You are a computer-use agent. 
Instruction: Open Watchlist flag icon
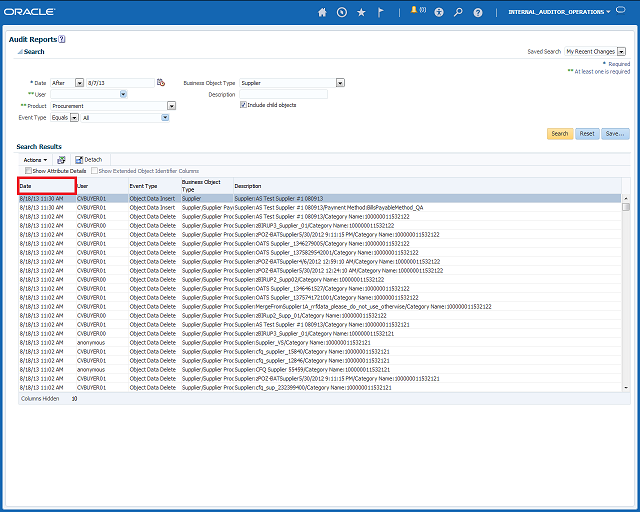pyautogui.click(x=380, y=13)
